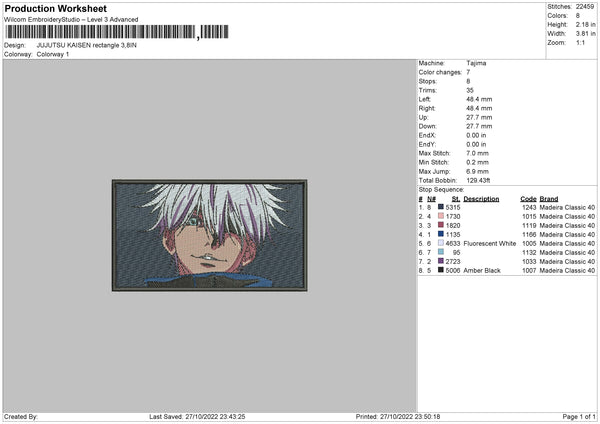Viewport: 600px width, 424px height.
Task: Click the Fluorescent White description text
Action: [x=490, y=243]
